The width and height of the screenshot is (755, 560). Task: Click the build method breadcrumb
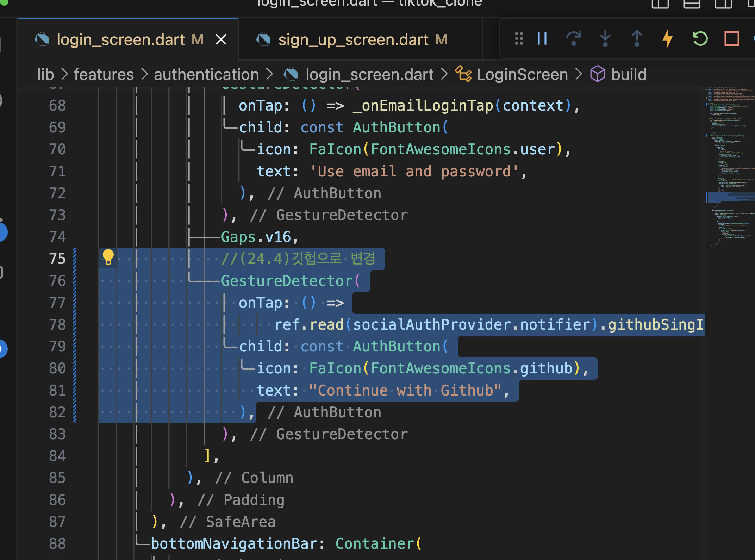pos(629,75)
